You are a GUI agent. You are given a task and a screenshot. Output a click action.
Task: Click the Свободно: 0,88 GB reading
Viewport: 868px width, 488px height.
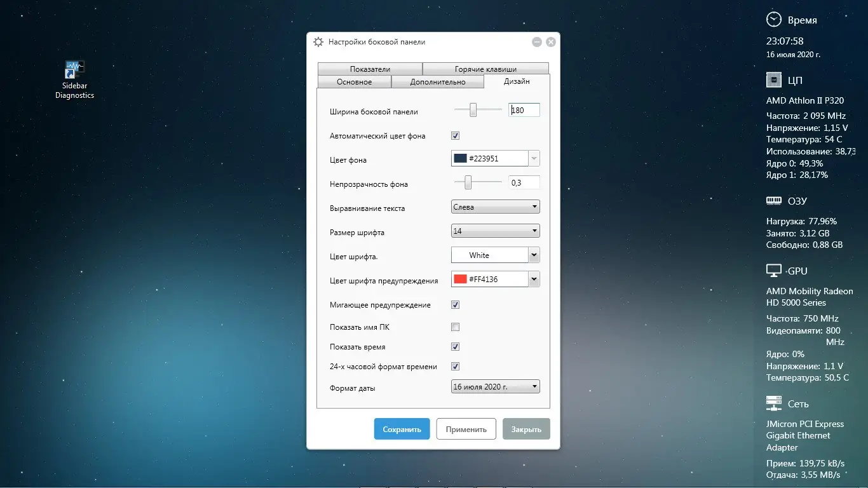(804, 245)
